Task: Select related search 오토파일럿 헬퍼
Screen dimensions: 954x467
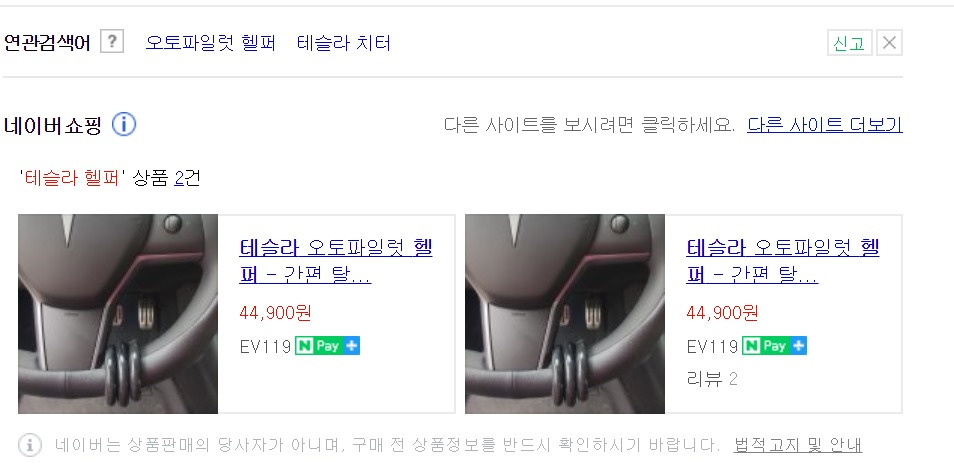Action: tap(211, 43)
